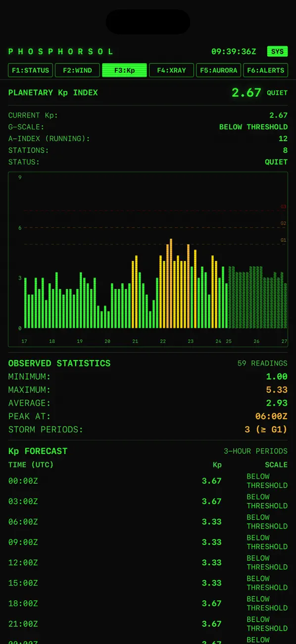296x644 pixels.
Task: Click x-axis day label 17
Action: click(24, 341)
